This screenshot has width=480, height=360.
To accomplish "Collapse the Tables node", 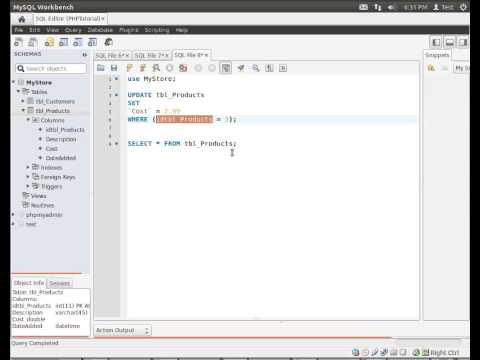I will click(18, 91).
